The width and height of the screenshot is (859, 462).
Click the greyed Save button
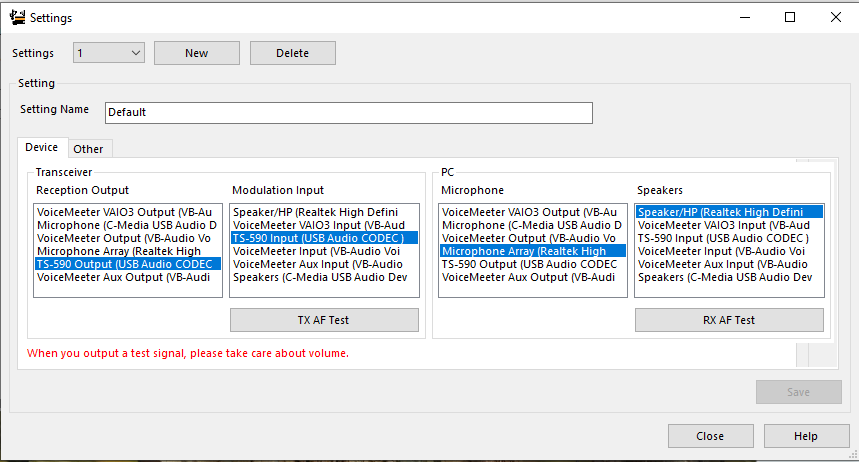coord(799,392)
